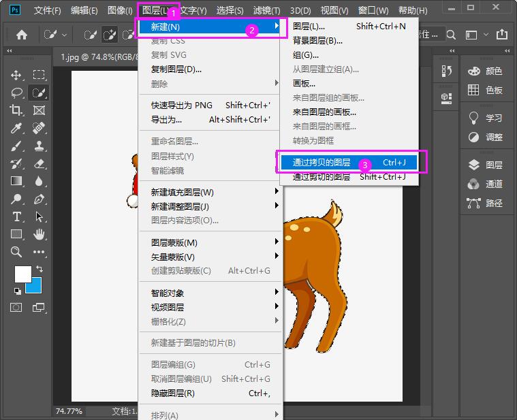
Task: Open the 色板 panel
Action: pyautogui.click(x=486, y=90)
